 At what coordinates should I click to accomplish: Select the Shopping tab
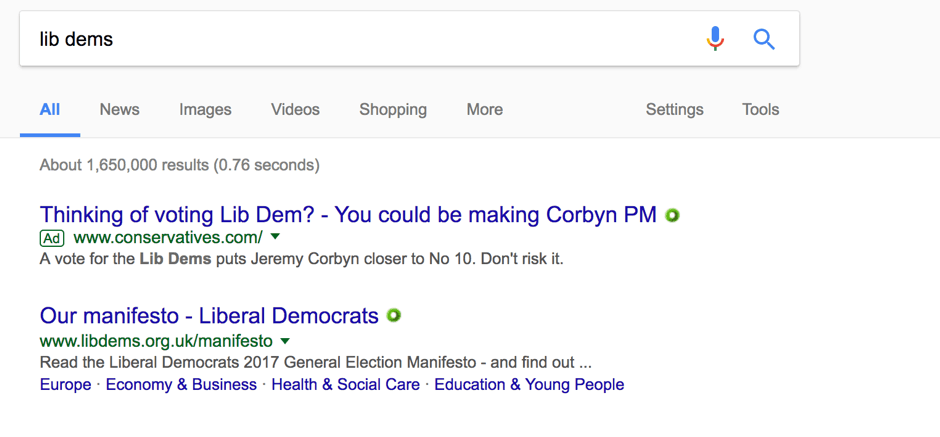(x=393, y=110)
